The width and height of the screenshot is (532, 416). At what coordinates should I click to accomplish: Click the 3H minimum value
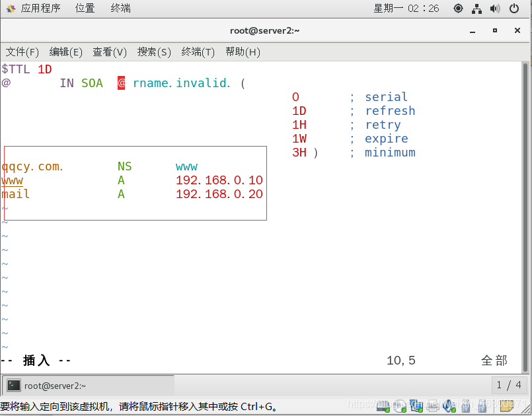(299, 153)
